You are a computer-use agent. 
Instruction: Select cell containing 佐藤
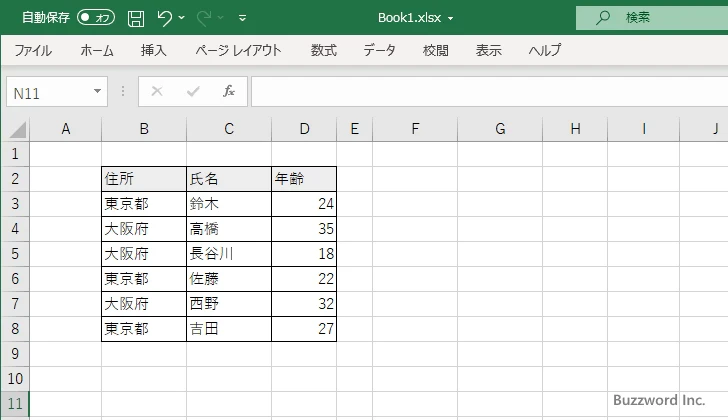[x=229, y=279]
